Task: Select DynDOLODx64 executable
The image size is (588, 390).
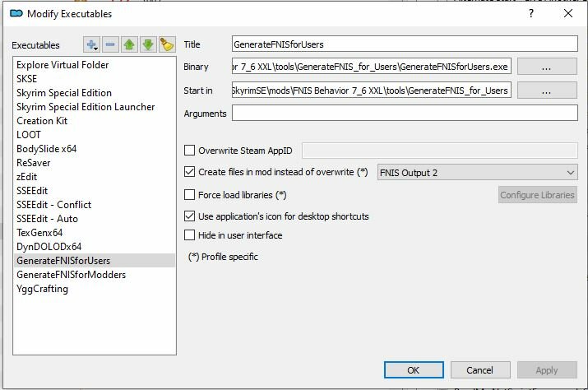Action: 95,247
